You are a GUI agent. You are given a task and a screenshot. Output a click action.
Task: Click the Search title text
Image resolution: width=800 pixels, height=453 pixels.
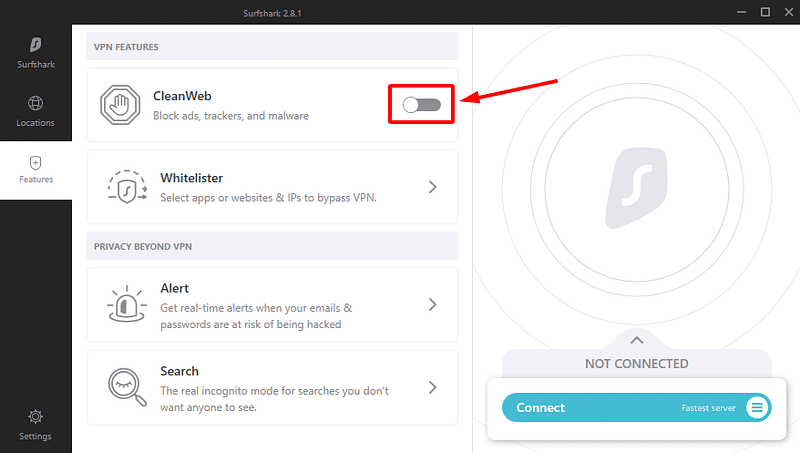coord(179,371)
